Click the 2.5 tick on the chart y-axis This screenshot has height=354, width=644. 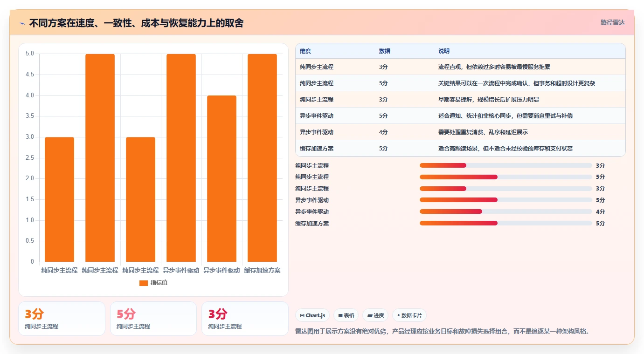point(30,158)
